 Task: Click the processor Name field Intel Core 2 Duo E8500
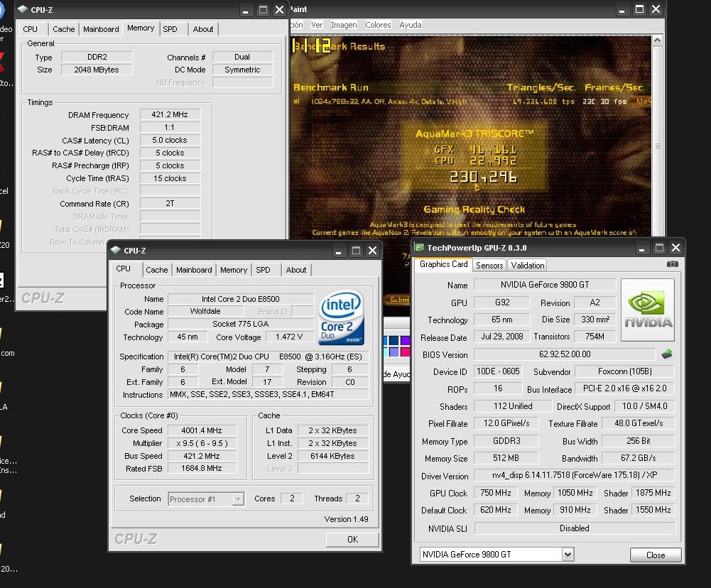[240, 299]
